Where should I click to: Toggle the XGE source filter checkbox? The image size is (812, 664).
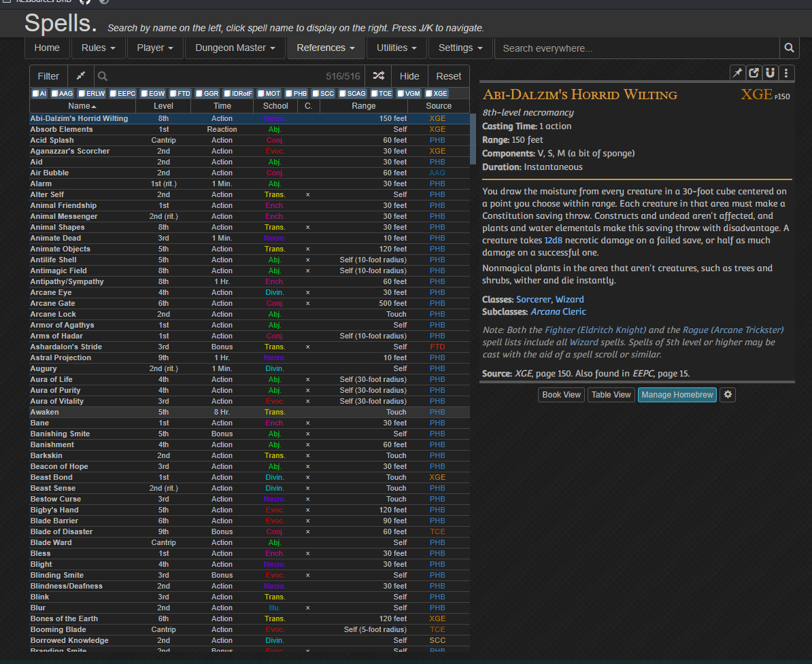(436, 94)
